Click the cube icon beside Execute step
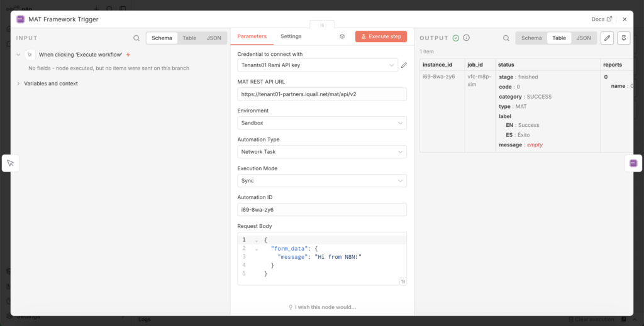Image resolution: width=644 pixels, height=326 pixels. coord(342,37)
